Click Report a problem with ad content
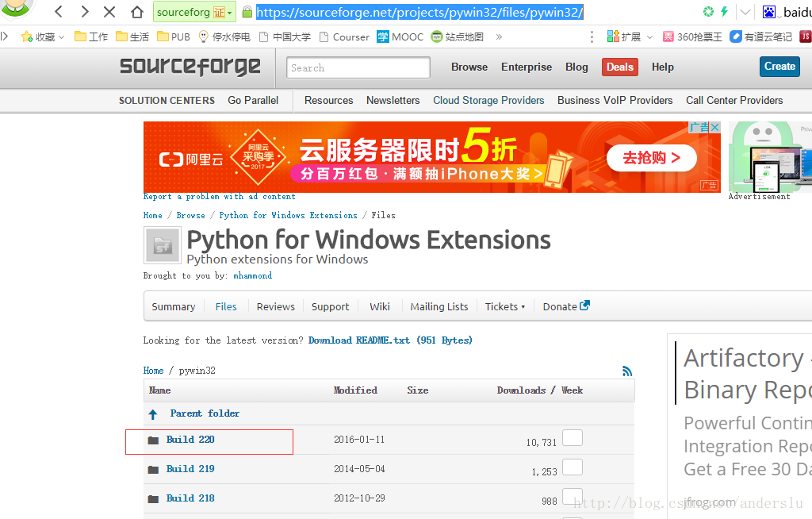This screenshot has width=812, height=519. [219, 197]
